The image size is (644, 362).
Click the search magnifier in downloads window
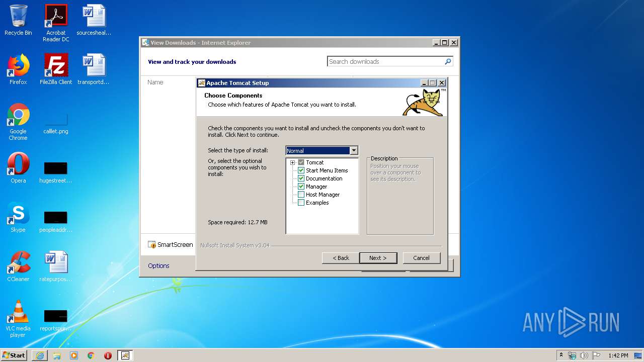pyautogui.click(x=448, y=61)
